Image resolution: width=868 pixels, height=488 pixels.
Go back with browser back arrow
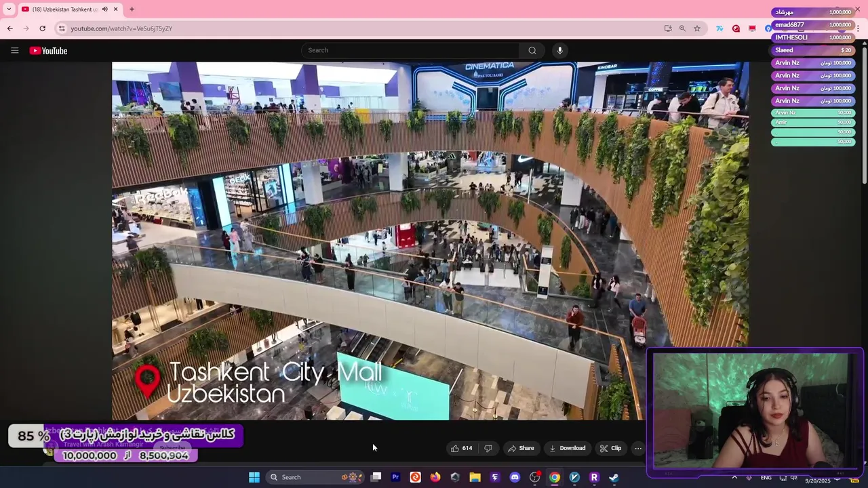point(9,28)
